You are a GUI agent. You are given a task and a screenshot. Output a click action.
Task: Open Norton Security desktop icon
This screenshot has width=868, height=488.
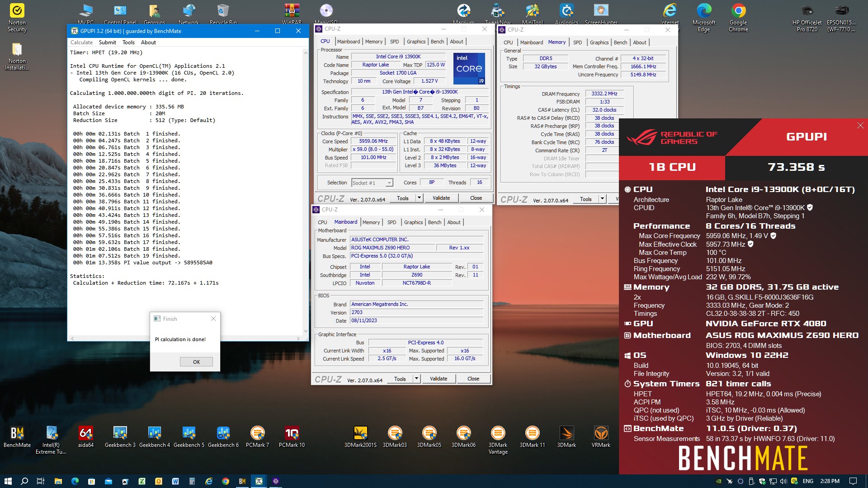click(17, 18)
